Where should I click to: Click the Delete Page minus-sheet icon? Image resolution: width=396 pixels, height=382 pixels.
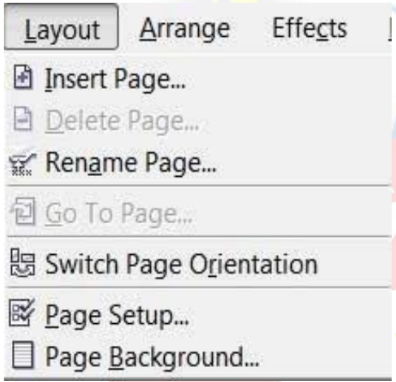(x=23, y=119)
